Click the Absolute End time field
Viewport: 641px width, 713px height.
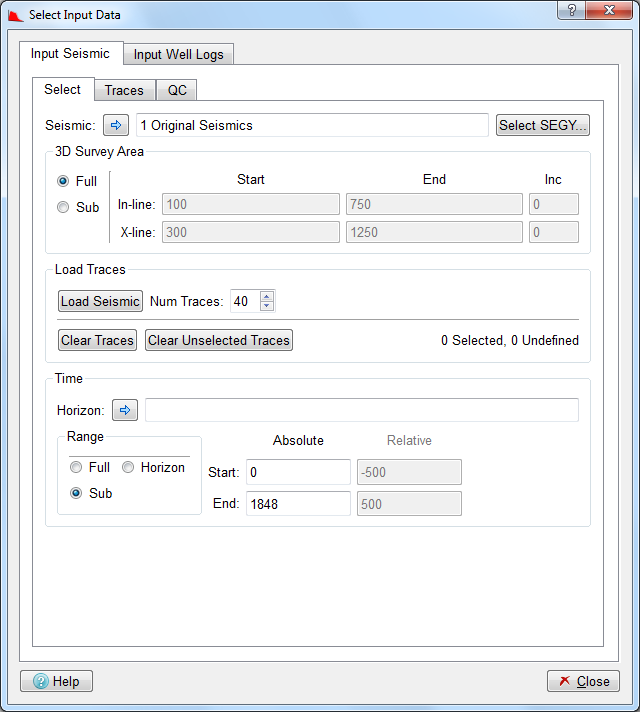pyautogui.click(x=298, y=503)
